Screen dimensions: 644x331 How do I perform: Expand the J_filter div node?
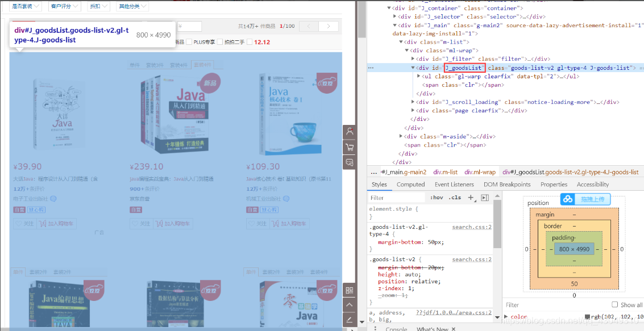click(x=413, y=58)
